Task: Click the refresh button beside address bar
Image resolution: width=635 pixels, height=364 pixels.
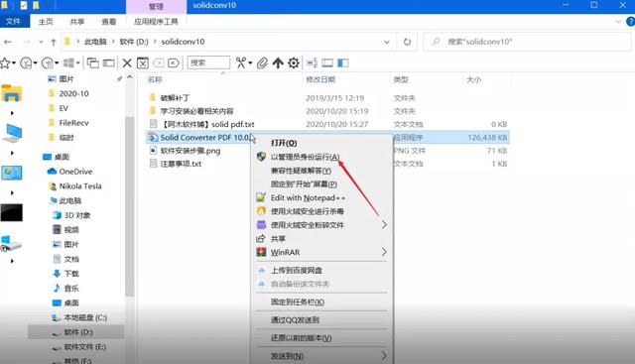Action: [x=407, y=42]
